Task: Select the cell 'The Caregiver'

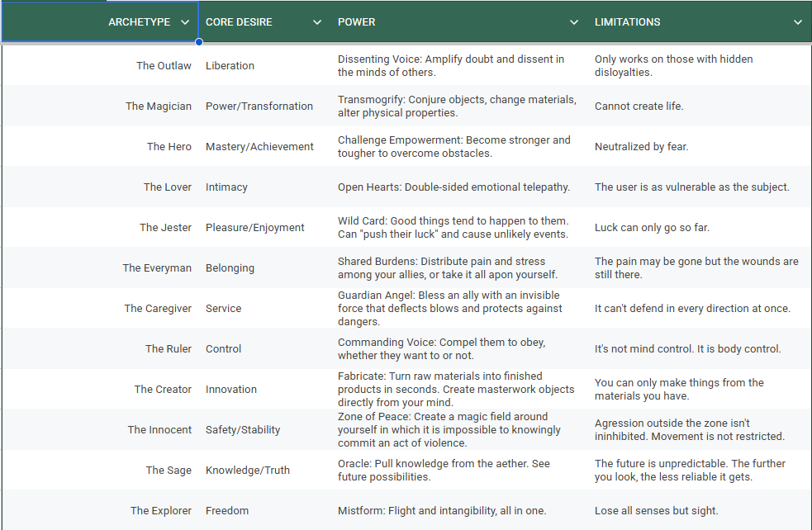Action: coord(100,308)
